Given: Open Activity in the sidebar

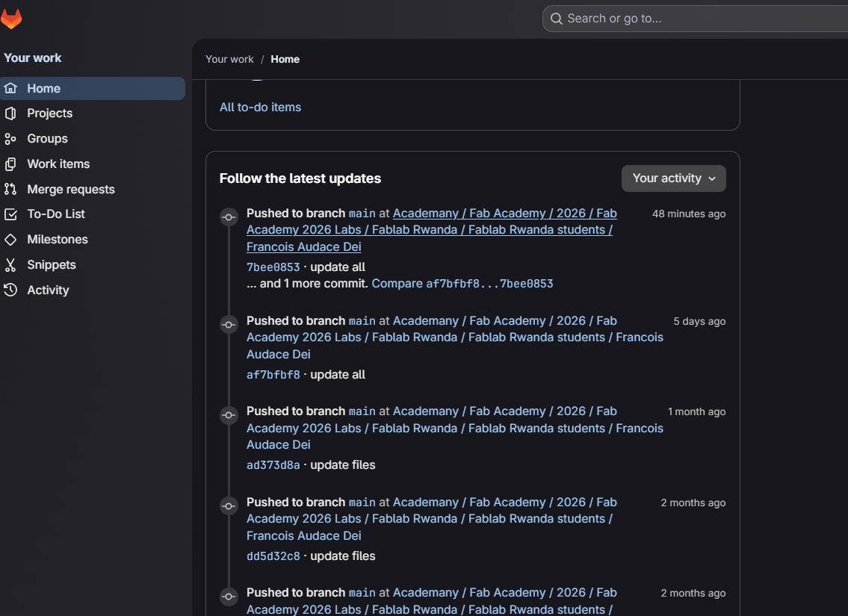Looking at the screenshot, I should [93, 290].
